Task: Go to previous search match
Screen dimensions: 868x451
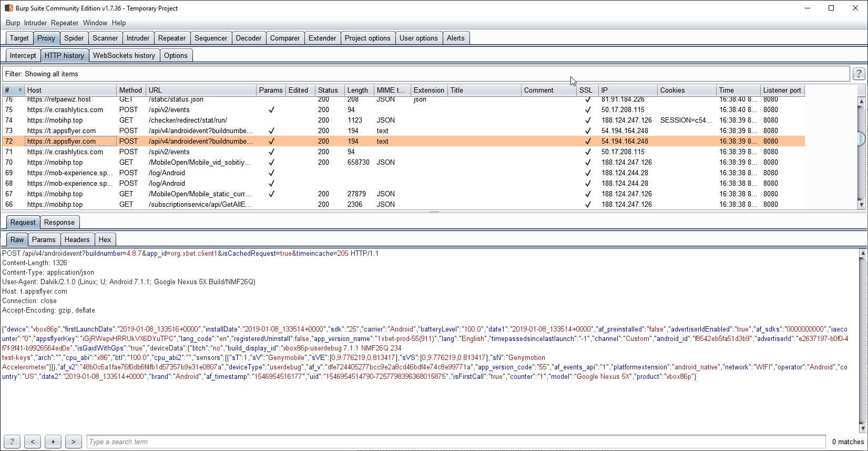Action: point(33,442)
